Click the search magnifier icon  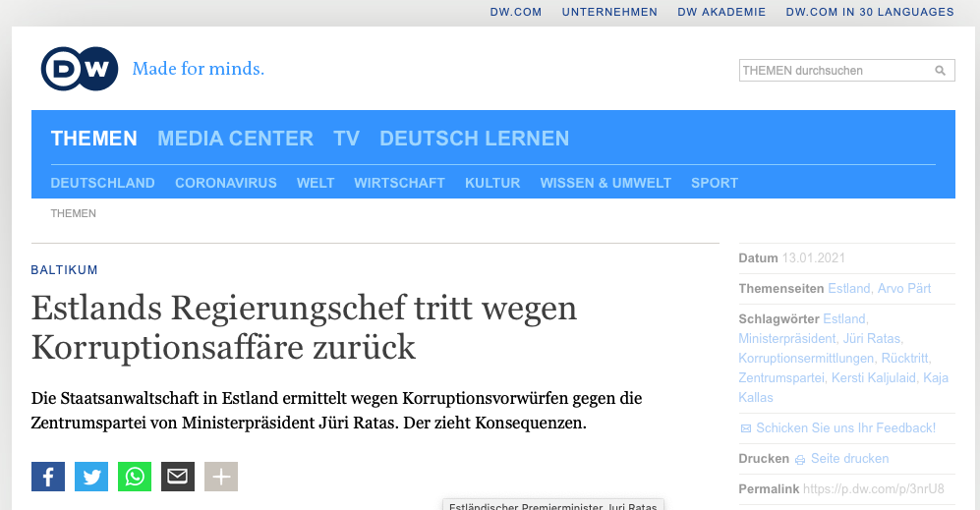(x=940, y=71)
